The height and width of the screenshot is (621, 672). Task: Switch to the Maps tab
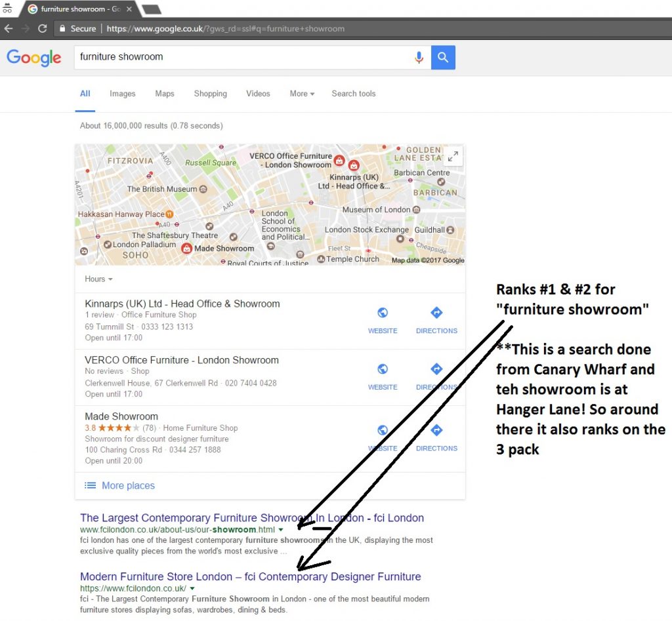click(165, 93)
